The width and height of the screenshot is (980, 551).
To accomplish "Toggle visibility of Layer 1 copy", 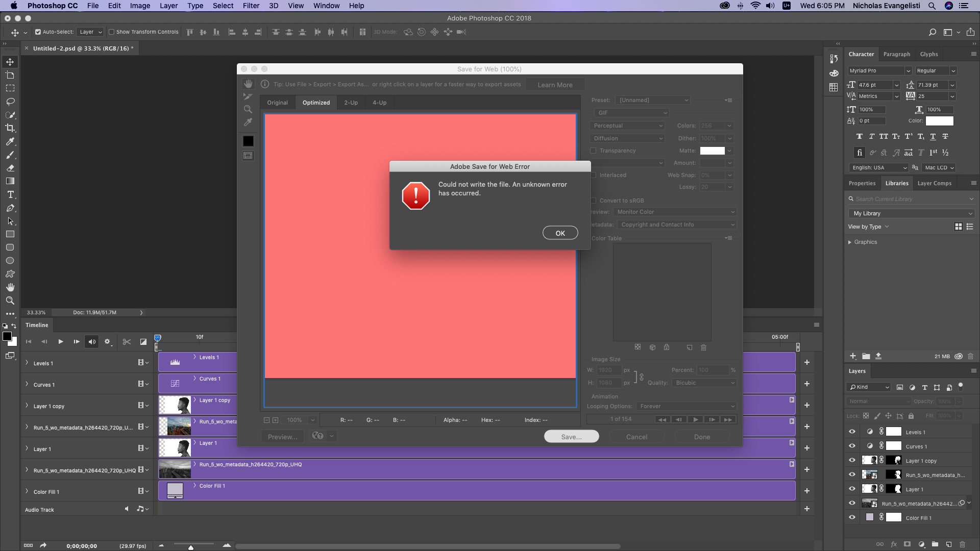I will (851, 461).
